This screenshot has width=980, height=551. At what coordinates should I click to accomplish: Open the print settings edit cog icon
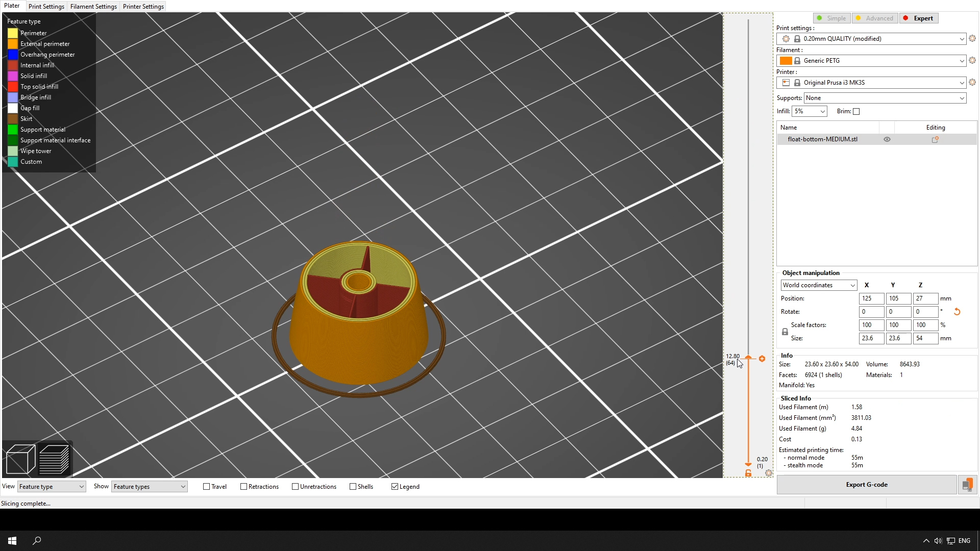972,39
